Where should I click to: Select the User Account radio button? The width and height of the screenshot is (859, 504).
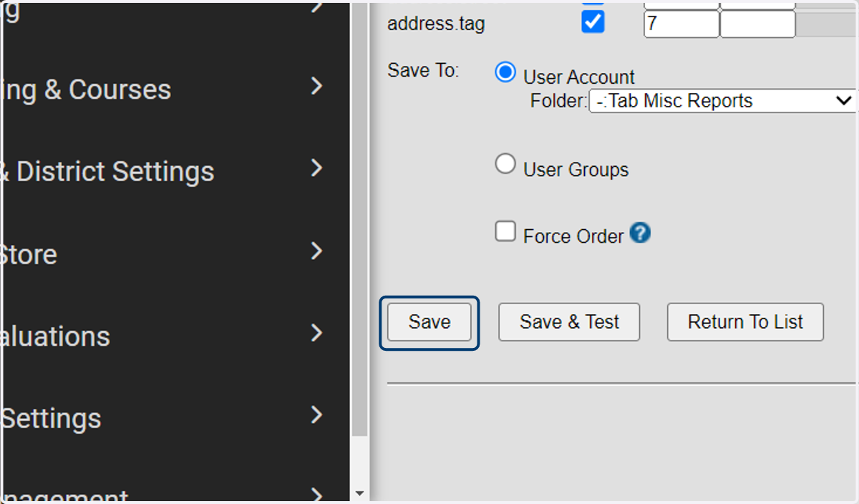click(x=505, y=72)
